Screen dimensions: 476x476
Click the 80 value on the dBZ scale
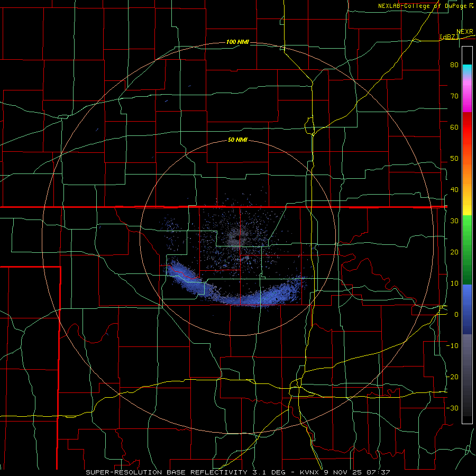coord(454,65)
